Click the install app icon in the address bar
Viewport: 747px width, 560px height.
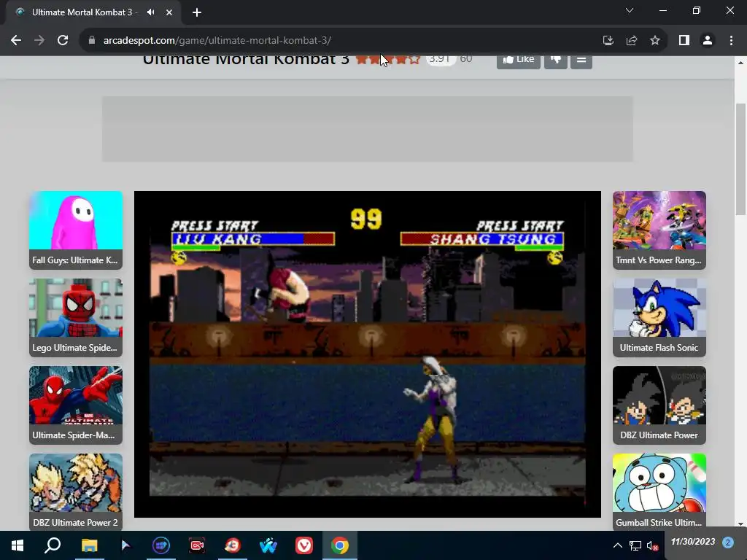pyautogui.click(x=608, y=41)
